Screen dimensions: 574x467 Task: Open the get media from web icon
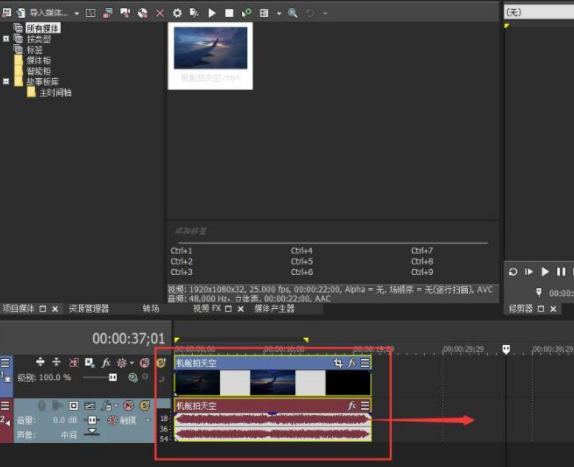tap(143, 13)
